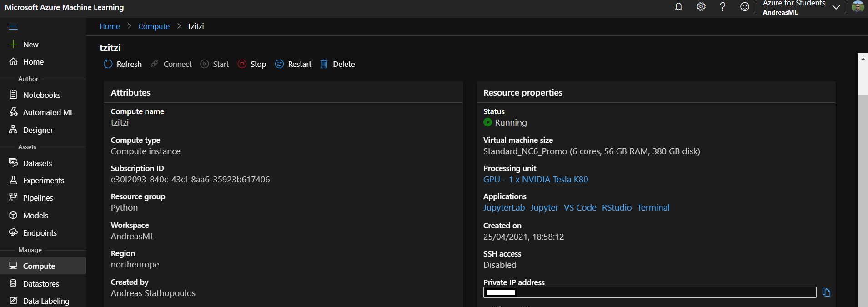This screenshot has height=307, width=868.
Task: Click GPU - 1 x NVIDIA Tesla K80 link
Action: [x=536, y=180]
